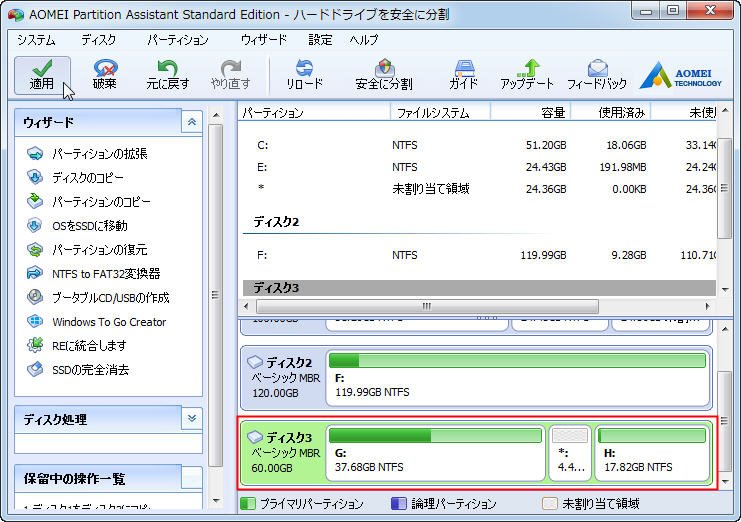The height and width of the screenshot is (522, 741).
Task: Sort by 使用済み column header
Action: click(x=611, y=113)
